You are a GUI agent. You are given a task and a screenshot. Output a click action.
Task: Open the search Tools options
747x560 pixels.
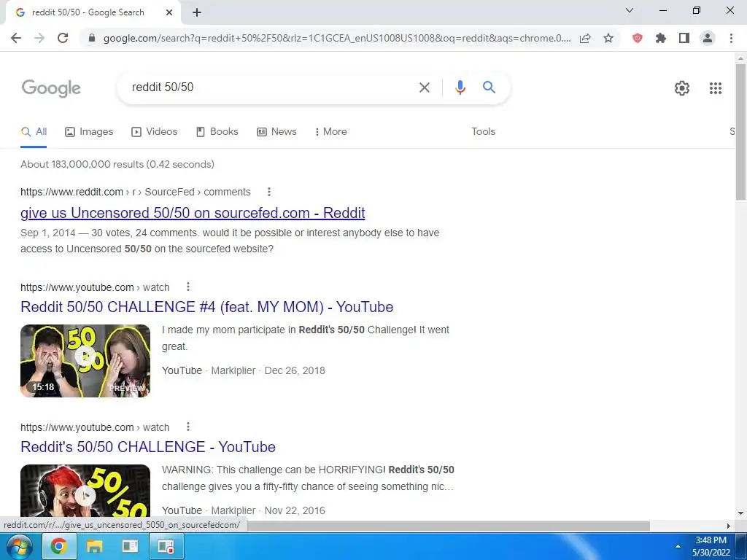pos(483,132)
